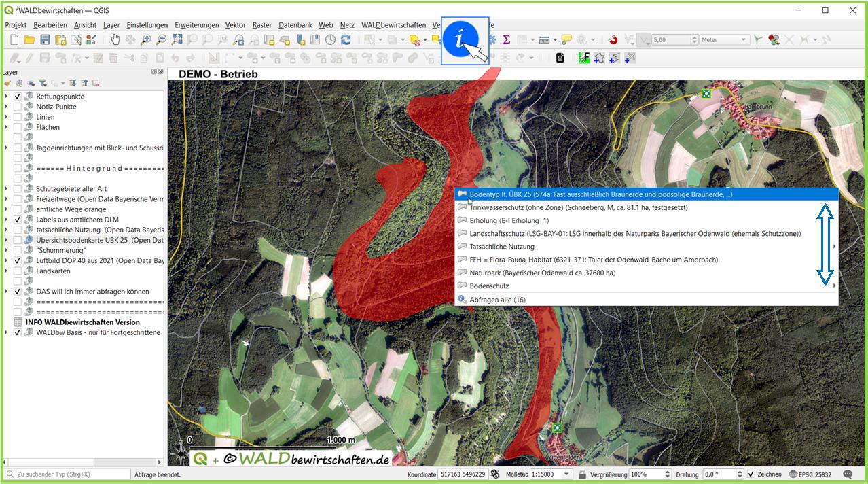The height and width of the screenshot is (484, 868).
Task: Uncheck the Rettungspunkte layer checkbox
Action: 18,97
